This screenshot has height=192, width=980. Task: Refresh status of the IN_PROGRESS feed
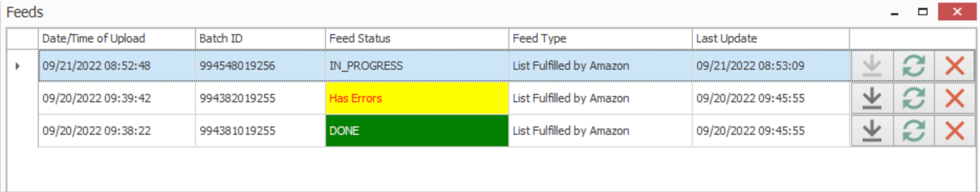pos(913,66)
